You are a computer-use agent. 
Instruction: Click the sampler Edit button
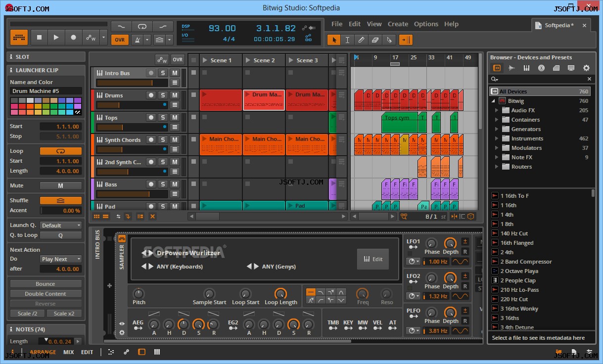coord(373,259)
